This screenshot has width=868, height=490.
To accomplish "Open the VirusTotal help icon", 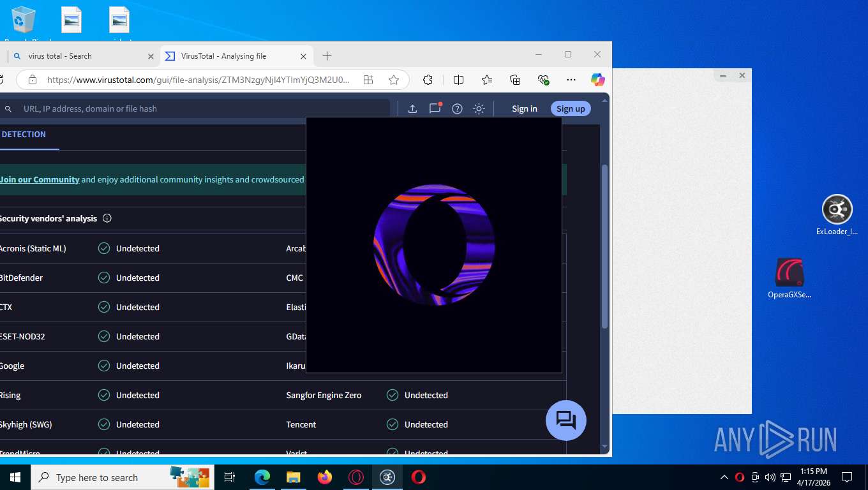I will (457, 108).
